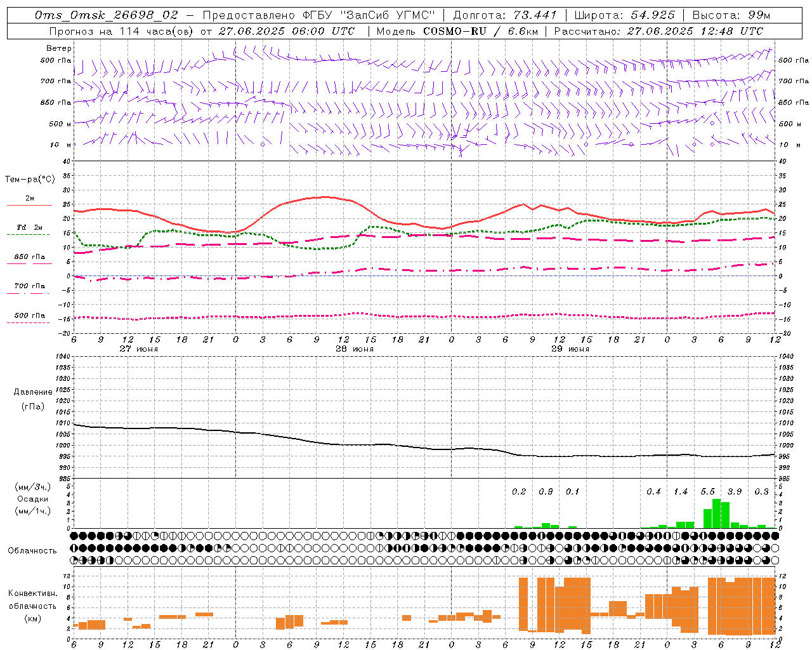The width and height of the screenshot is (812, 650).
Task: Click the Высота: 99м value
Action: (731, 15)
